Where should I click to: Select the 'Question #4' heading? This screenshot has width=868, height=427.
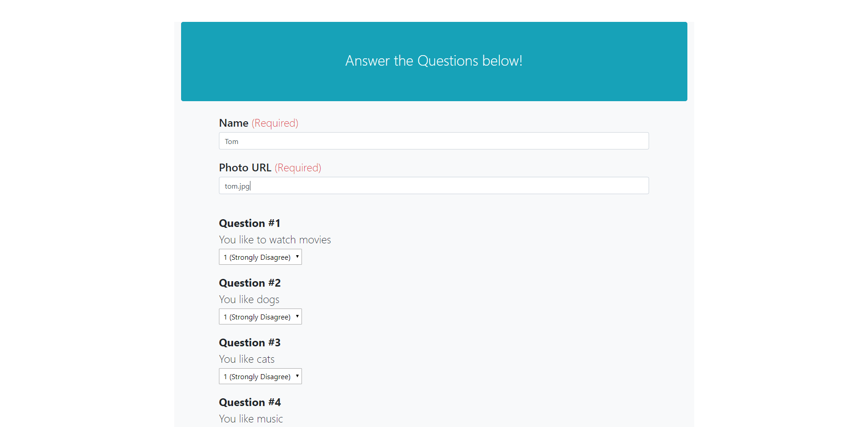click(x=249, y=402)
